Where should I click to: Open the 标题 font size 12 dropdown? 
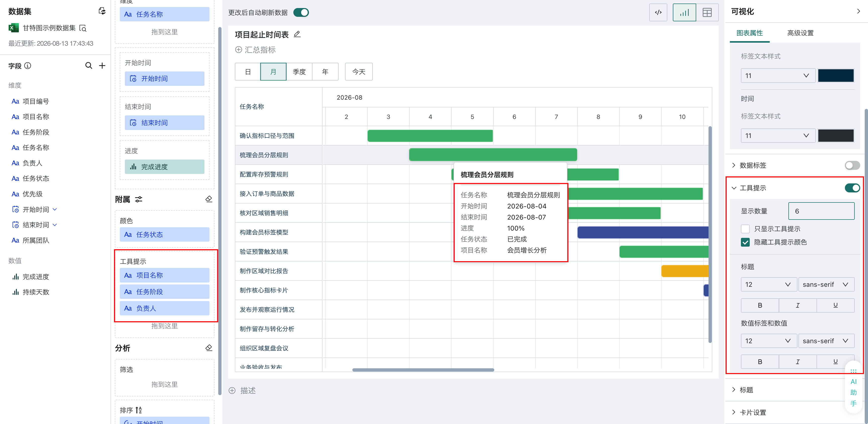pos(769,284)
